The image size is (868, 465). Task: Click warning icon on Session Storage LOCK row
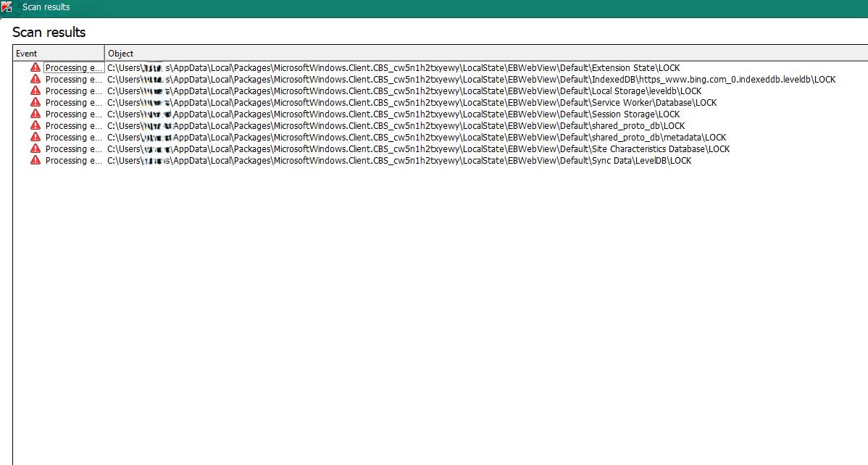coord(35,114)
